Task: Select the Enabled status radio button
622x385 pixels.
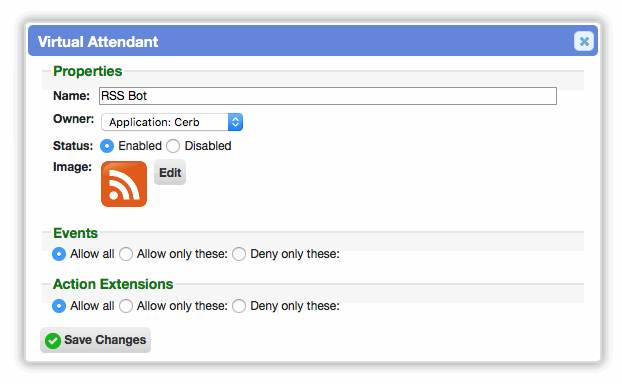Action: coord(107,146)
